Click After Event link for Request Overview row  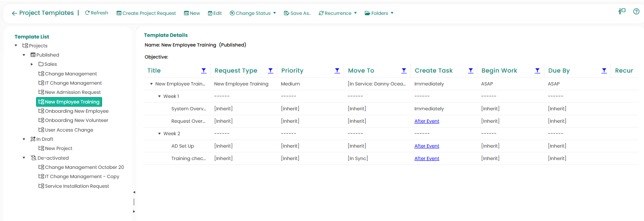pyautogui.click(x=427, y=121)
